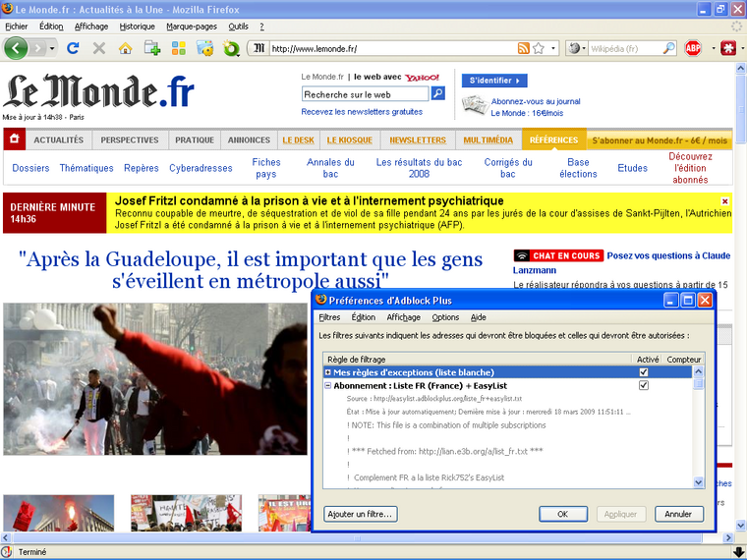Open the Guadeloupe headline article
Image resolution: width=747 pixels, height=560 pixels.
(x=251, y=270)
